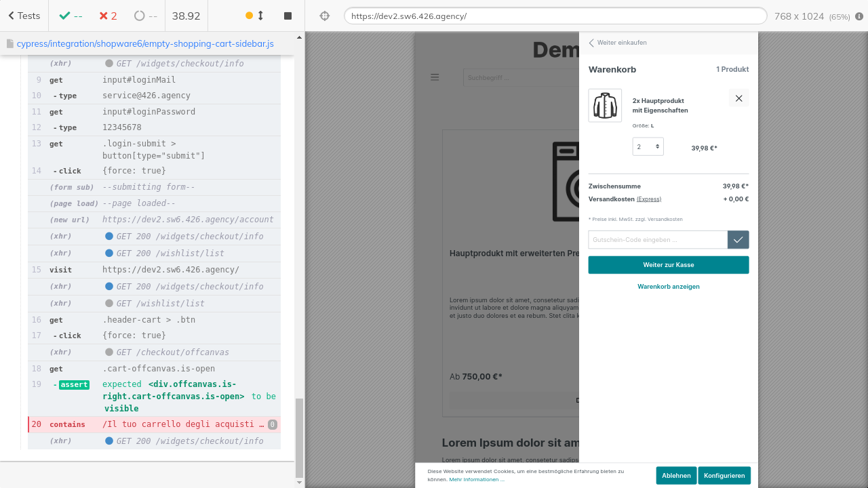868x488 pixels.
Task: Click the Gutschein-Code input field
Action: coord(657,240)
